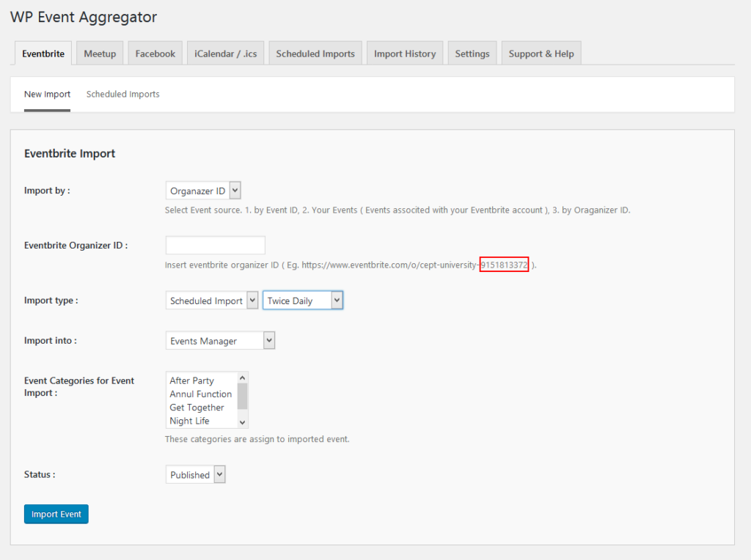The image size is (751, 560).
Task: Open the Support & Help tab
Action: click(x=541, y=52)
